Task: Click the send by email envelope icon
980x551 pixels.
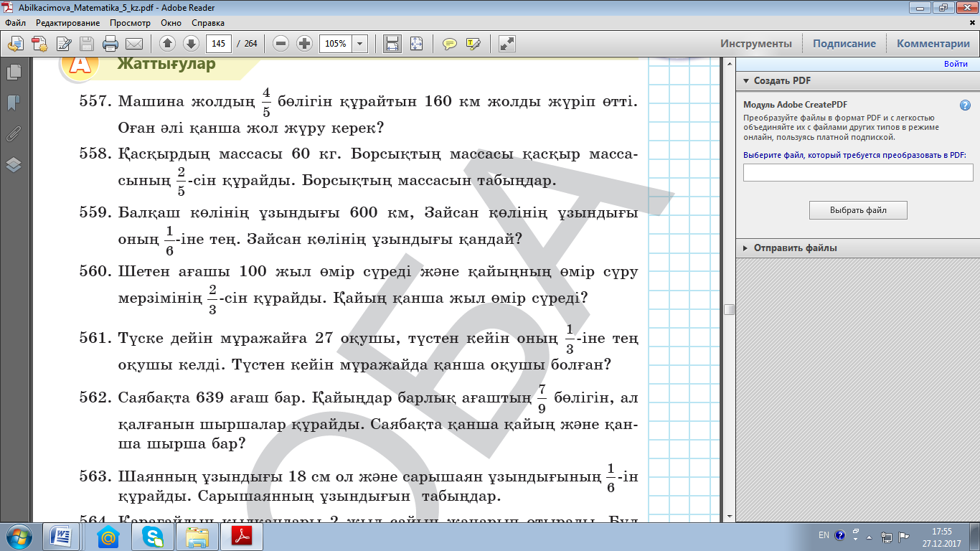Action: pyautogui.click(x=134, y=44)
